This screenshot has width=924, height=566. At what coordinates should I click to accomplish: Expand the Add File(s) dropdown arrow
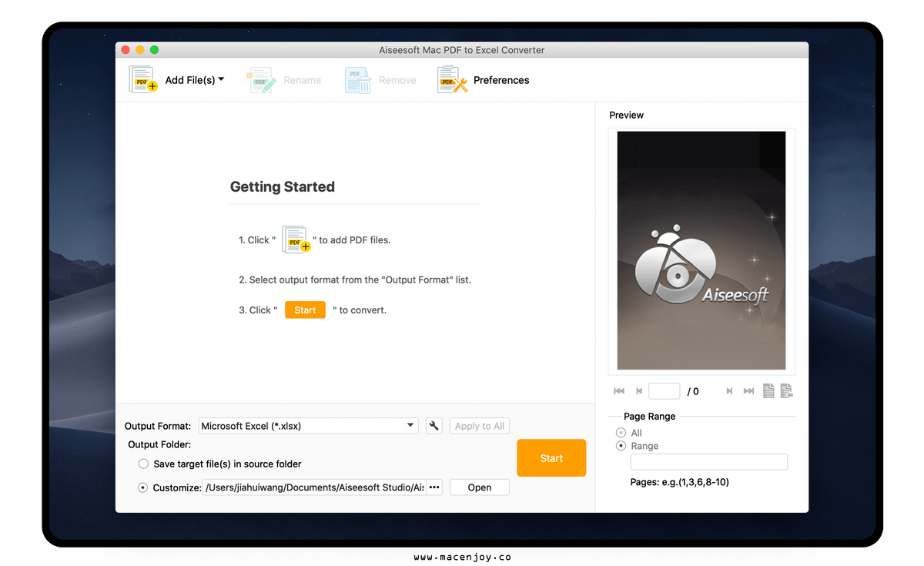pos(221,79)
